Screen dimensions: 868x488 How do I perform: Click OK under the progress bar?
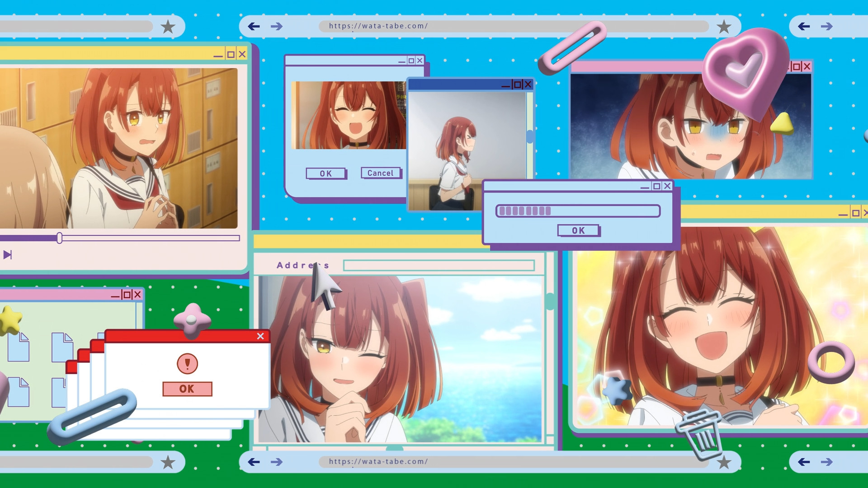click(578, 230)
